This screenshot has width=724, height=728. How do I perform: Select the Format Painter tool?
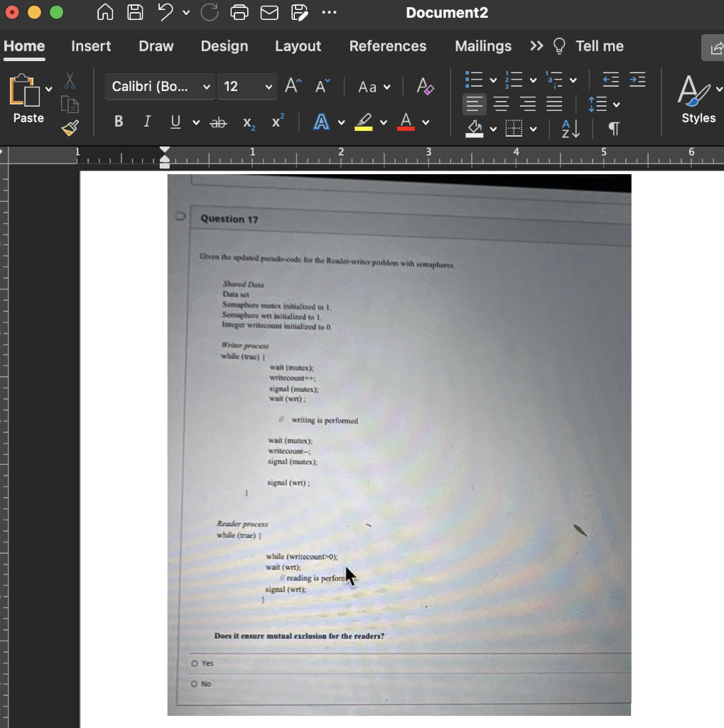[69, 129]
